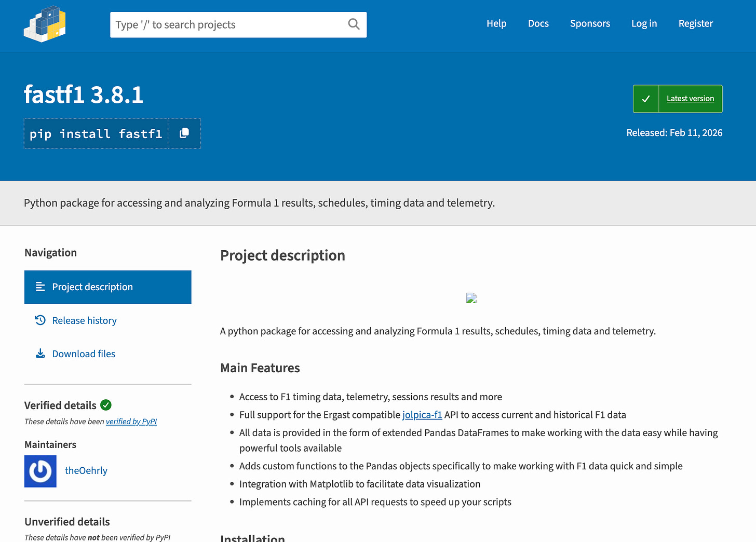Select the Project description tab

(x=108, y=287)
